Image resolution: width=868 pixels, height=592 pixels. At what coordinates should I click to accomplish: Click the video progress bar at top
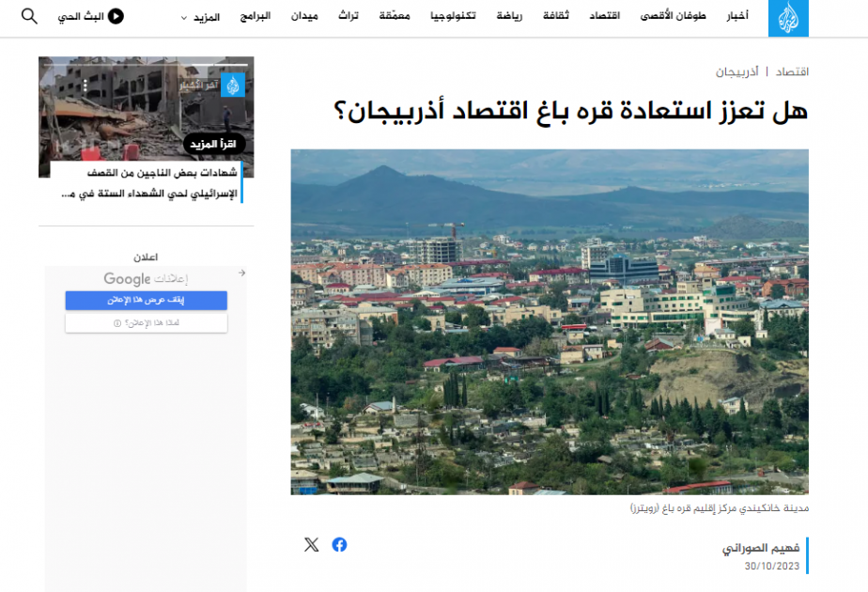tap(147, 65)
